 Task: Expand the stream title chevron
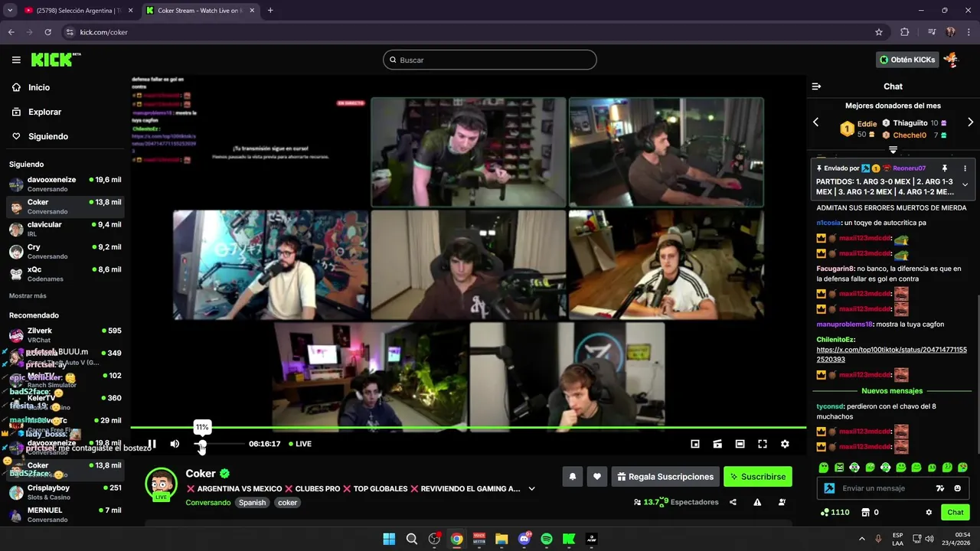click(531, 489)
